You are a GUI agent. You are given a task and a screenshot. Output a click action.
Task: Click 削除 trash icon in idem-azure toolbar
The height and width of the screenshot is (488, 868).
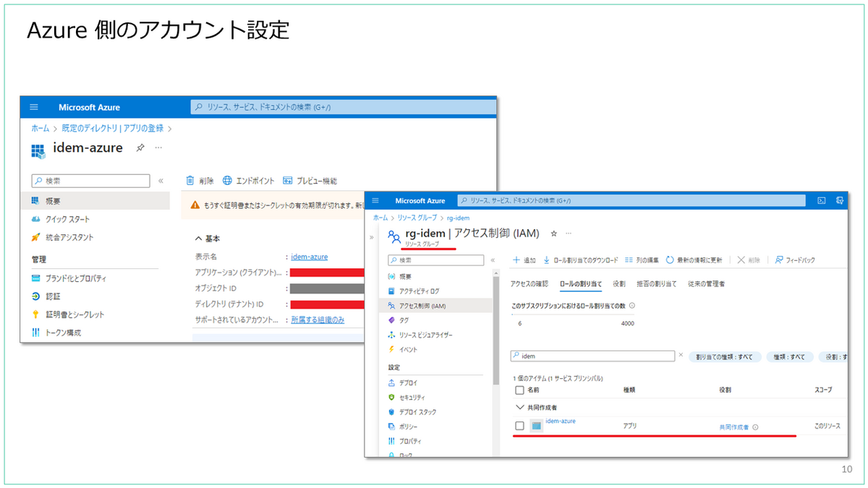pyautogui.click(x=200, y=181)
